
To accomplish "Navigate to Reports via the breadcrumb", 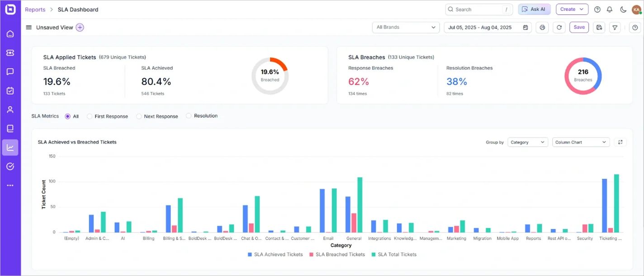I will pos(35,9).
